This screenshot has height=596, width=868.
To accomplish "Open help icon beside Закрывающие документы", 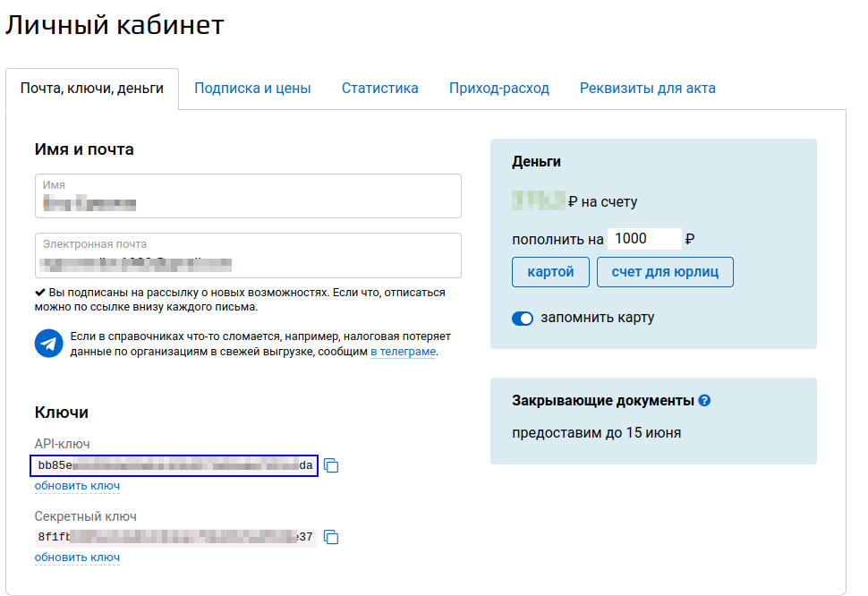I will (x=704, y=400).
